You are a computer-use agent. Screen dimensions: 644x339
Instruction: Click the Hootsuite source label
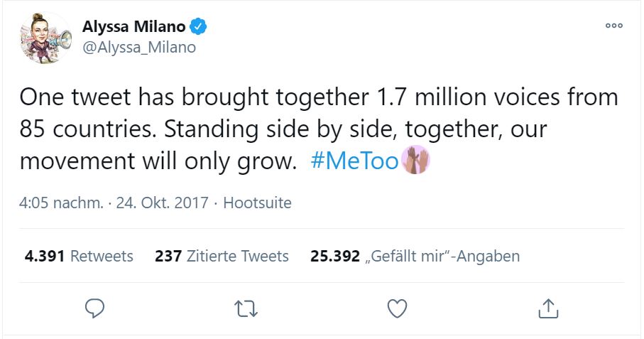257,203
